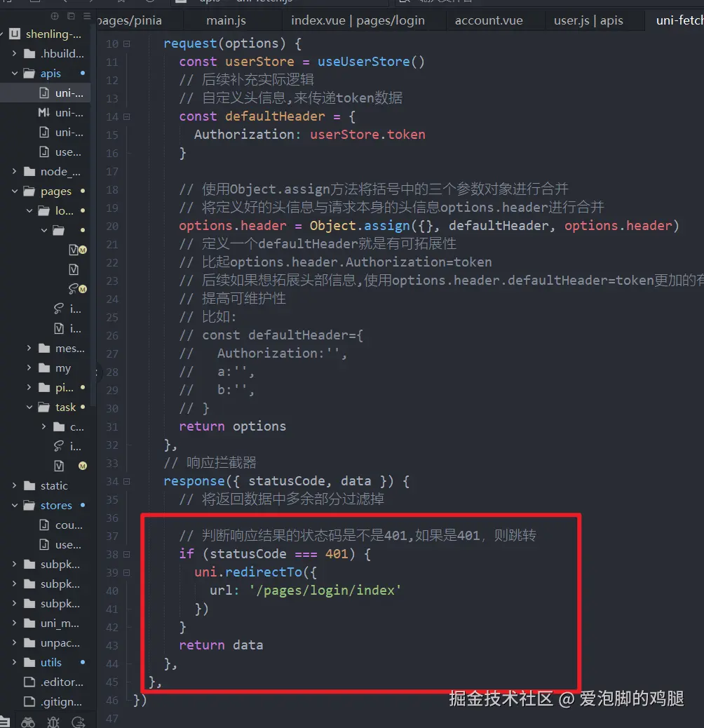The image size is (704, 728).
Task: Collapse the task folder
Action: point(29,407)
